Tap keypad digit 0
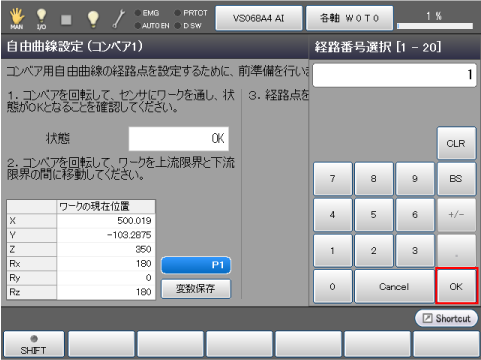The image size is (481, 360). point(332,286)
